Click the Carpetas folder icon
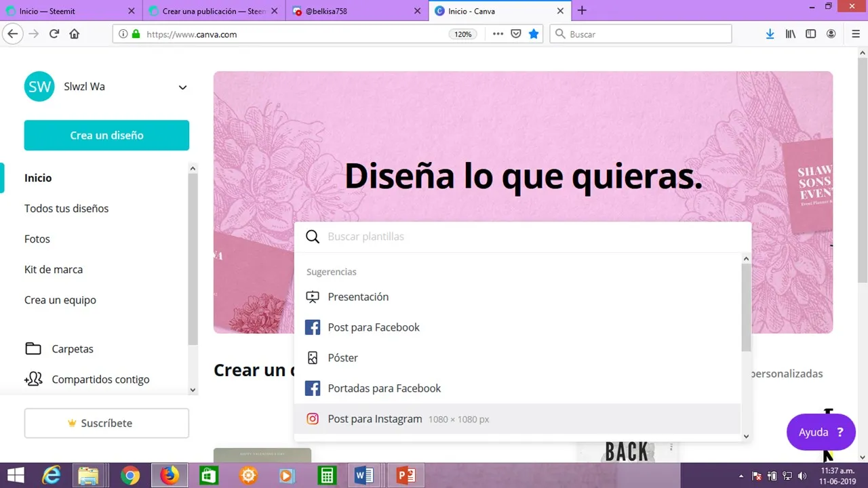The image size is (868, 488). 33,349
